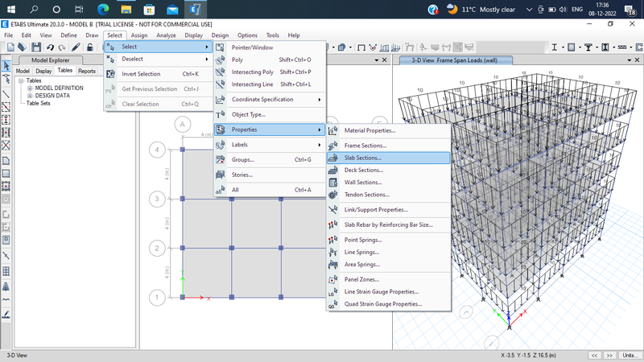Click grid bubble 3 in plan view
The height and width of the screenshot is (362, 644).
[x=157, y=199]
